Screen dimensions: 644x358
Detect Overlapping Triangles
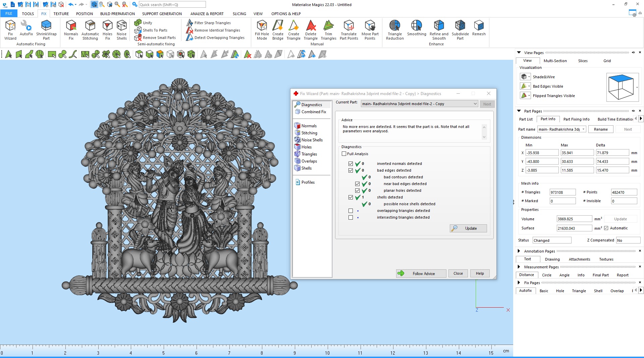[215, 38]
